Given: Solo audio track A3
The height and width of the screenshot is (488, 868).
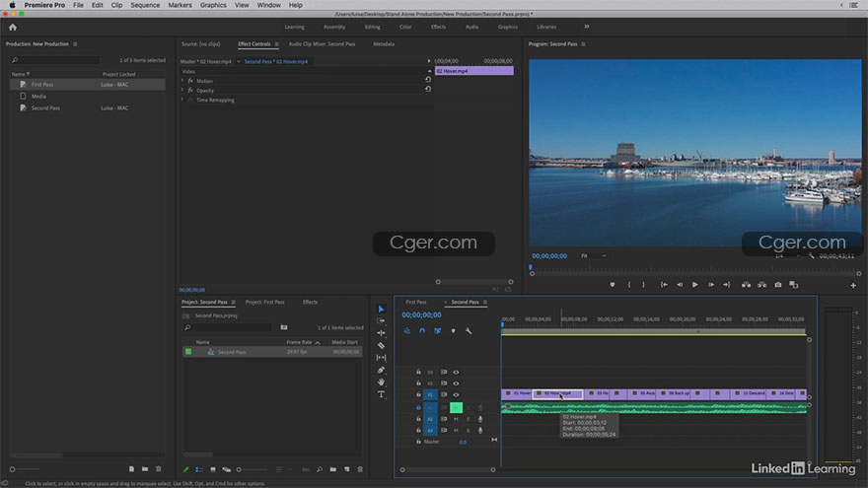Looking at the screenshot, I should (469, 430).
